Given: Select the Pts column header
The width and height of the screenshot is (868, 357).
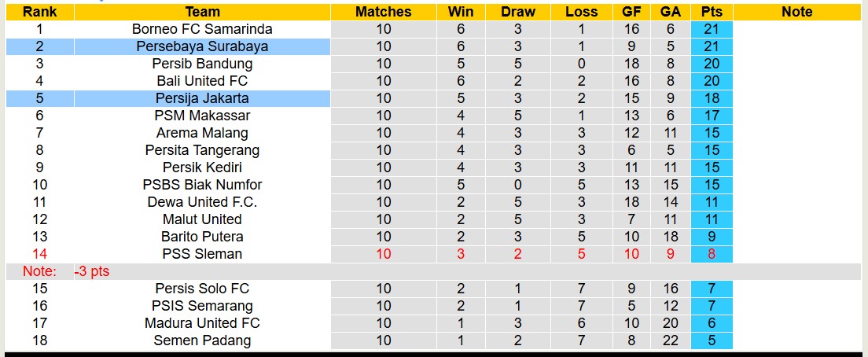Looking at the screenshot, I should click(712, 12).
